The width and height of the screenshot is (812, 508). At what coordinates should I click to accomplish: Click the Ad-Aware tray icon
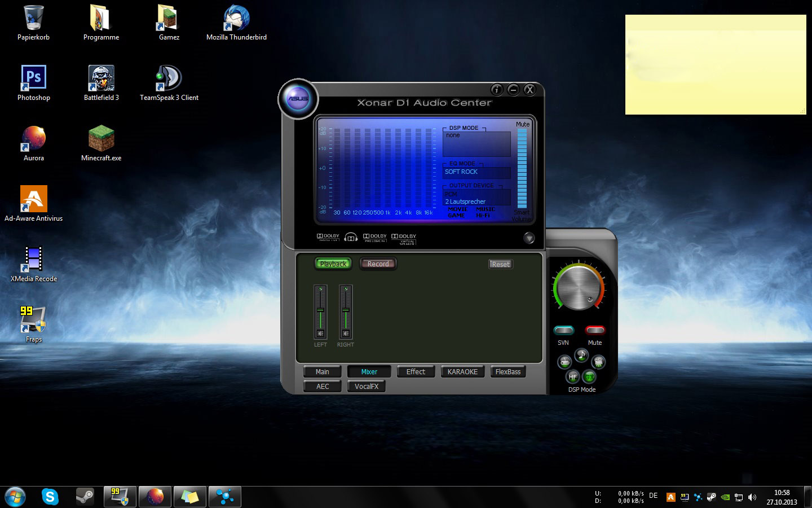tap(671, 497)
